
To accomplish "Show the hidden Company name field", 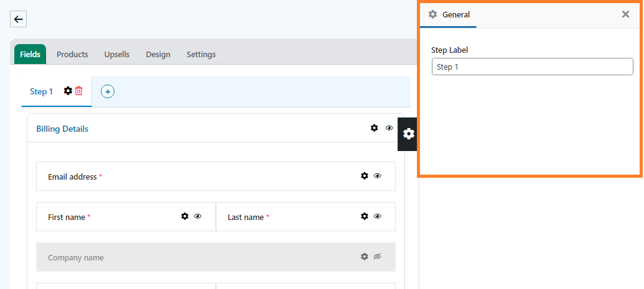I will point(378,257).
